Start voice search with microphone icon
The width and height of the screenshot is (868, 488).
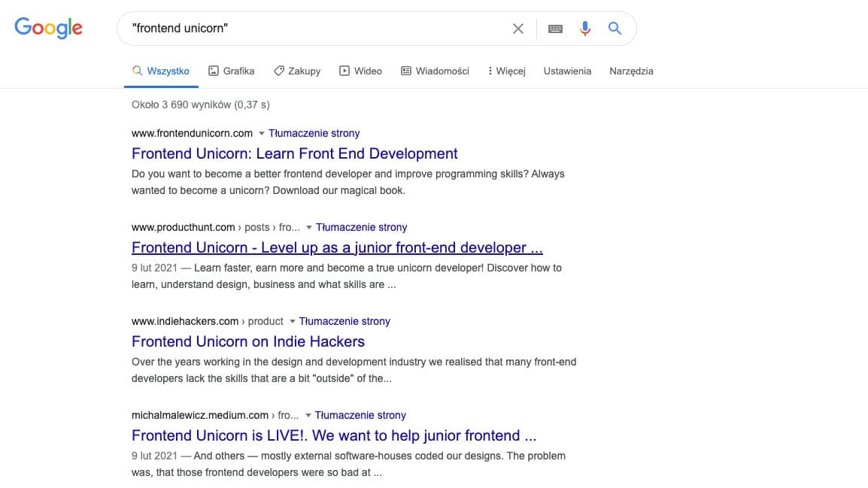click(x=585, y=29)
